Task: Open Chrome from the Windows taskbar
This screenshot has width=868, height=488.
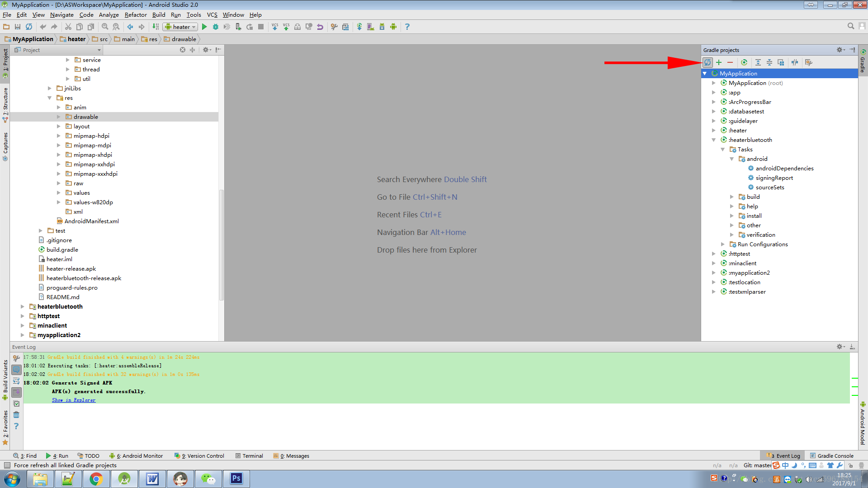Action: [x=96, y=479]
